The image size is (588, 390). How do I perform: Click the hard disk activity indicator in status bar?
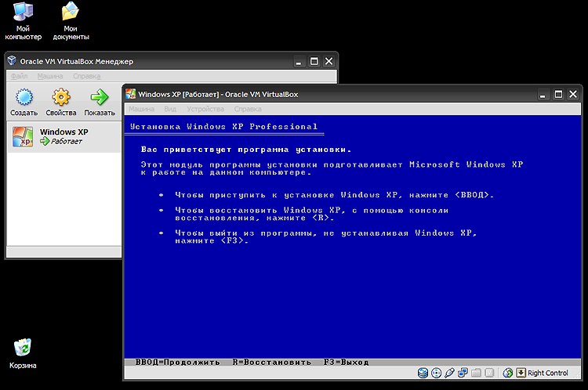pos(423,373)
